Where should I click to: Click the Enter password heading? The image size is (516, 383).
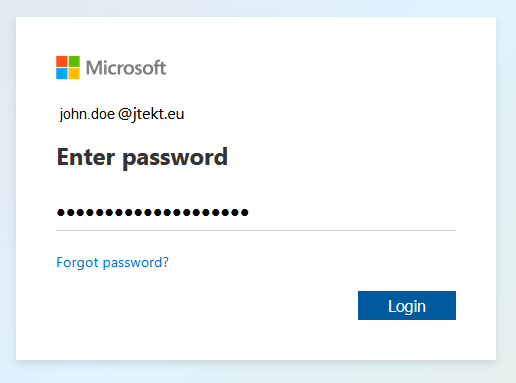pyautogui.click(x=142, y=157)
